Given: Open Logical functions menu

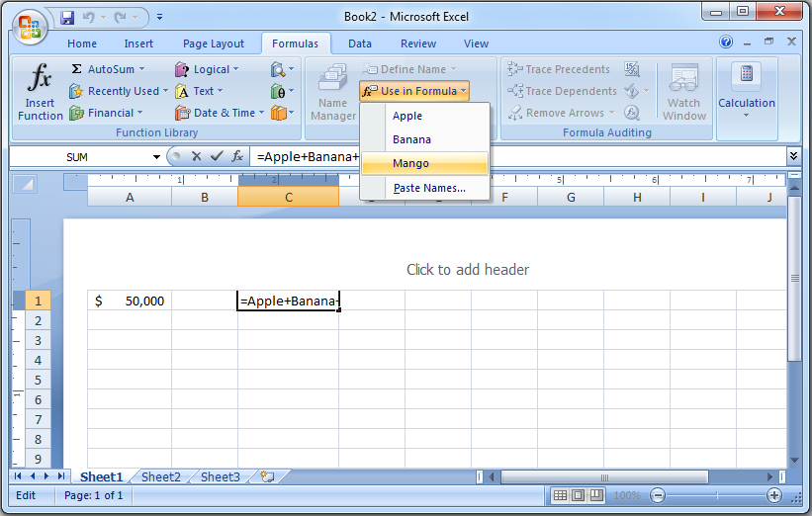Looking at the screenshot, I should [207, 69].
